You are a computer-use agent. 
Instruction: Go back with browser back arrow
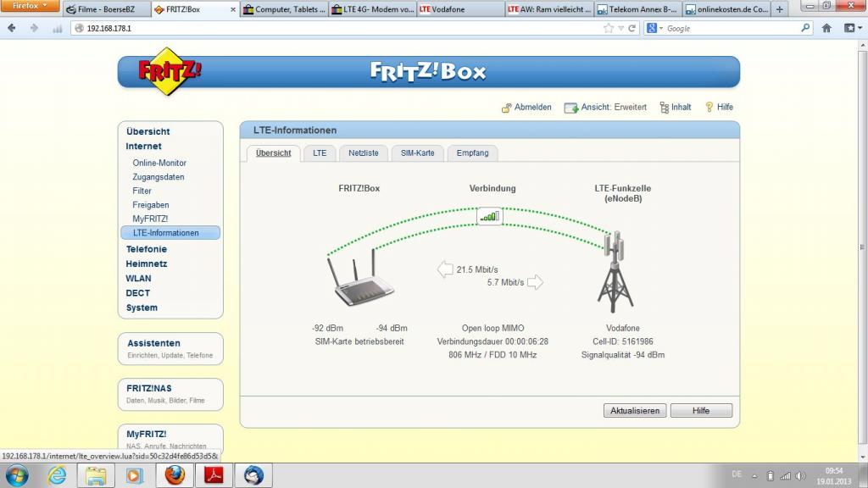tap(12, 28)
